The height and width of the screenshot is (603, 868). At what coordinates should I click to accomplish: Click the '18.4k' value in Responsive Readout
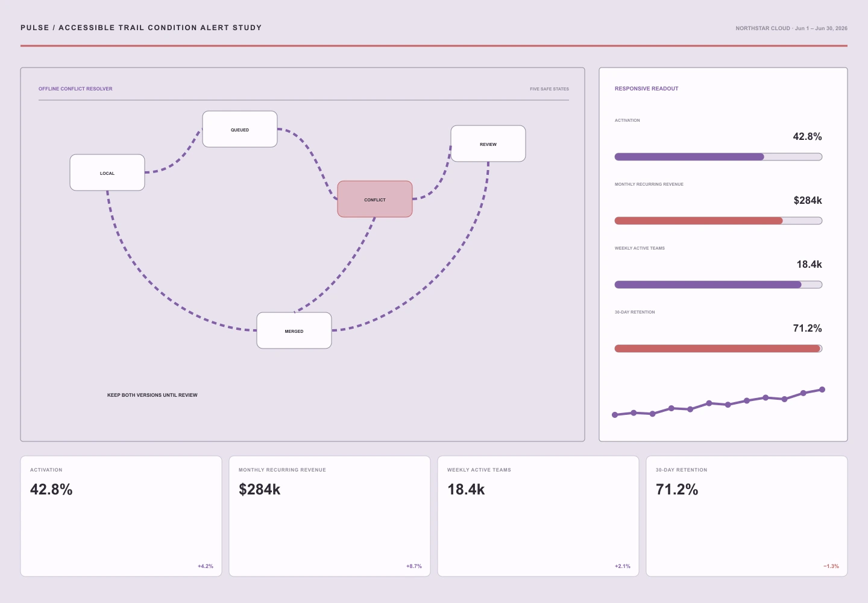click(x=809, y=265)
